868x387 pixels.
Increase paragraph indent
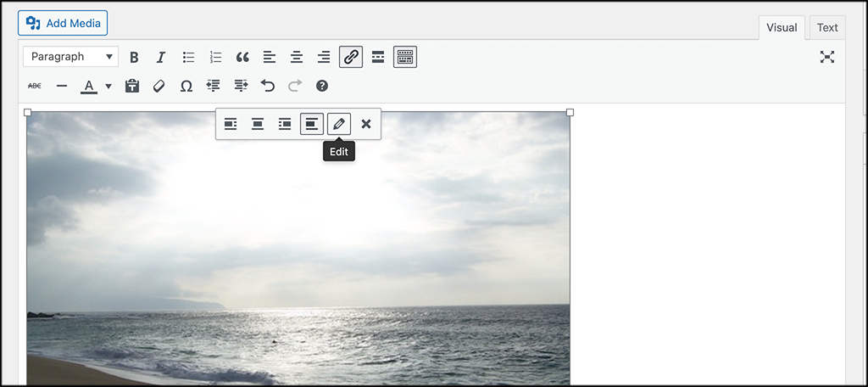coord(241,86)
